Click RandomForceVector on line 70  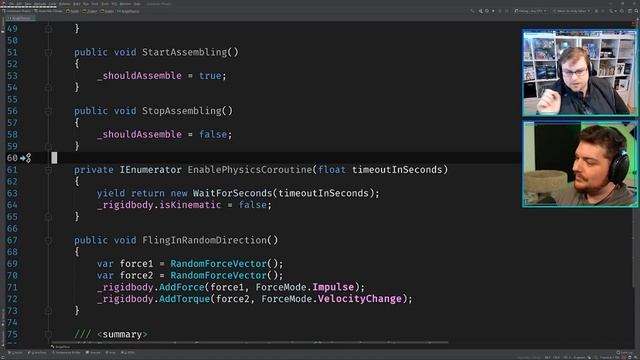(218, 276)
